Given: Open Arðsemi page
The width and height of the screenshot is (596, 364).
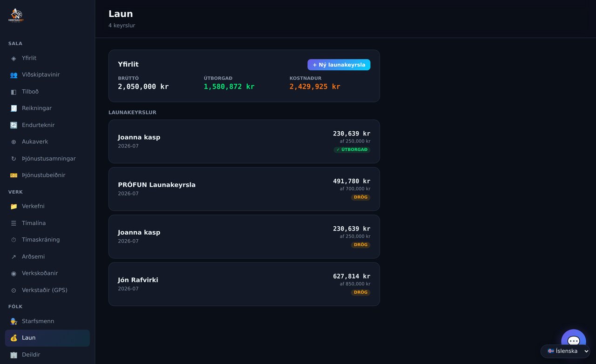Looking at the screenshot, I should pyautogui.click(x=47, y=256).
